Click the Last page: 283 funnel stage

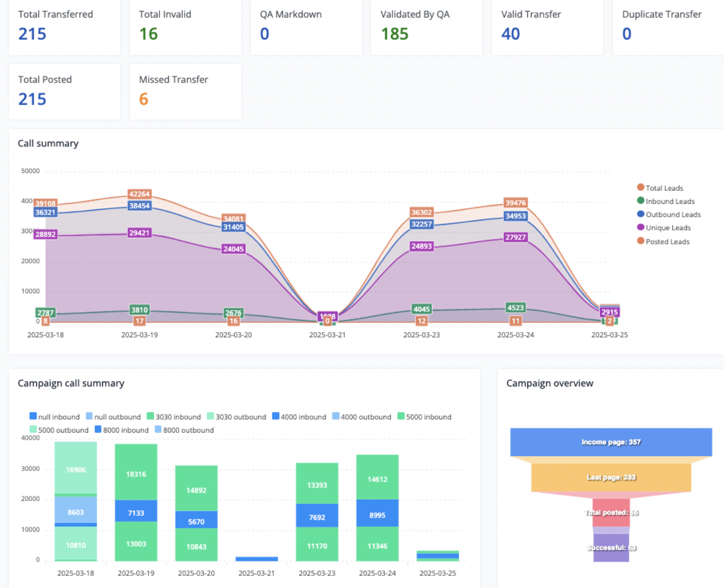tap(611, 477)
